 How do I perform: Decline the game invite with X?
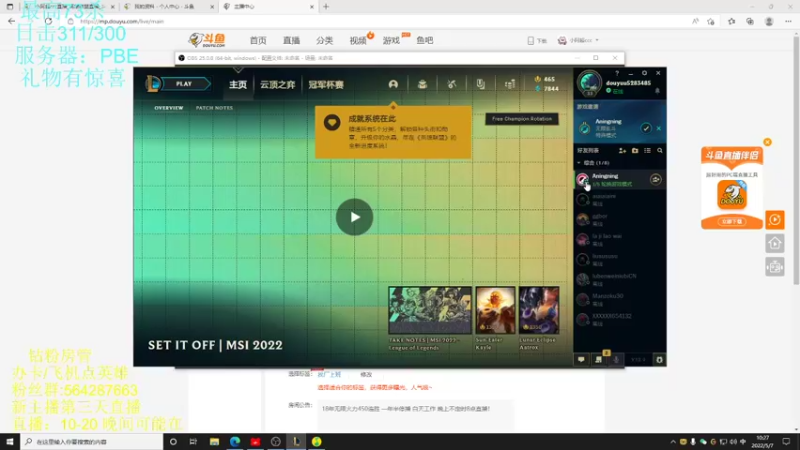[659, 128]
